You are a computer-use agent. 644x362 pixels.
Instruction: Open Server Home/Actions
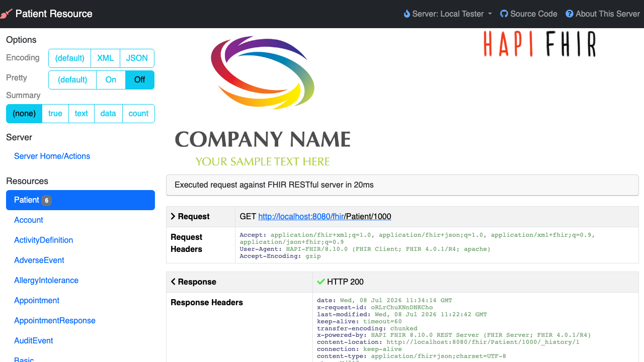(52, 156)
